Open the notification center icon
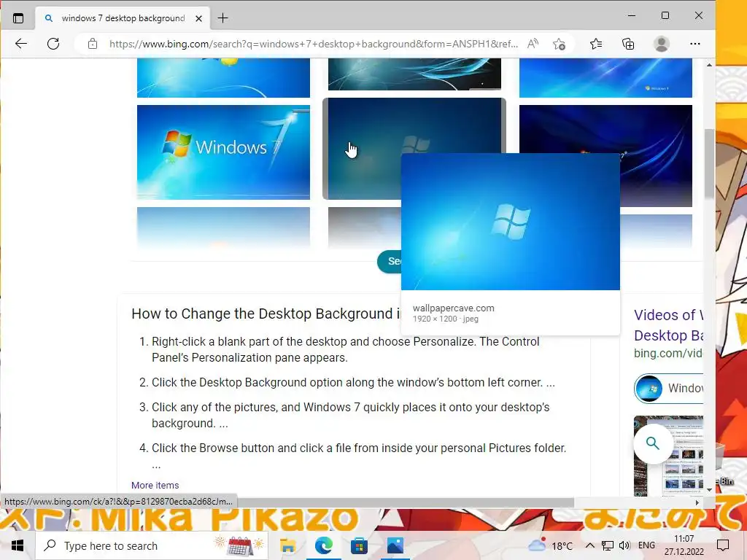This screenshot has height=560, width=747. point(723,545)
